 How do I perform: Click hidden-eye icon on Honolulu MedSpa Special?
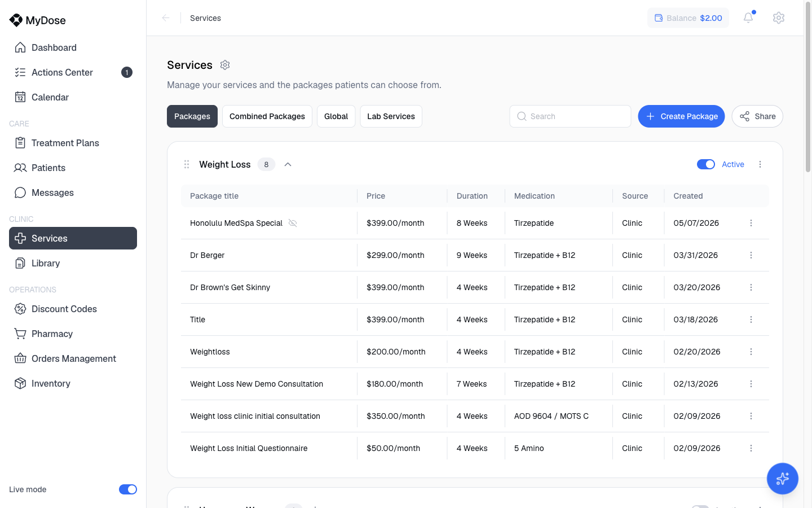293,223
